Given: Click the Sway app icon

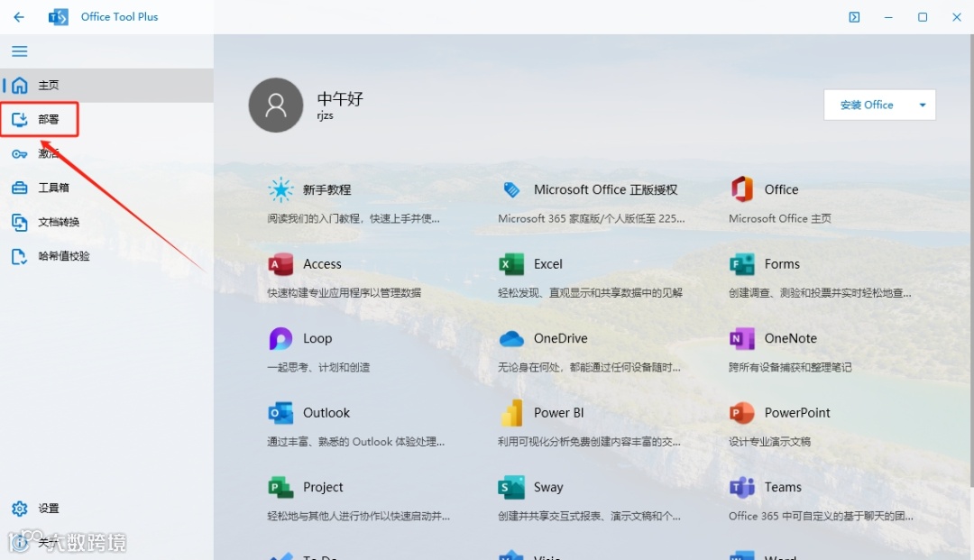Looking at the screenshot, I should (x=511, y=487).
